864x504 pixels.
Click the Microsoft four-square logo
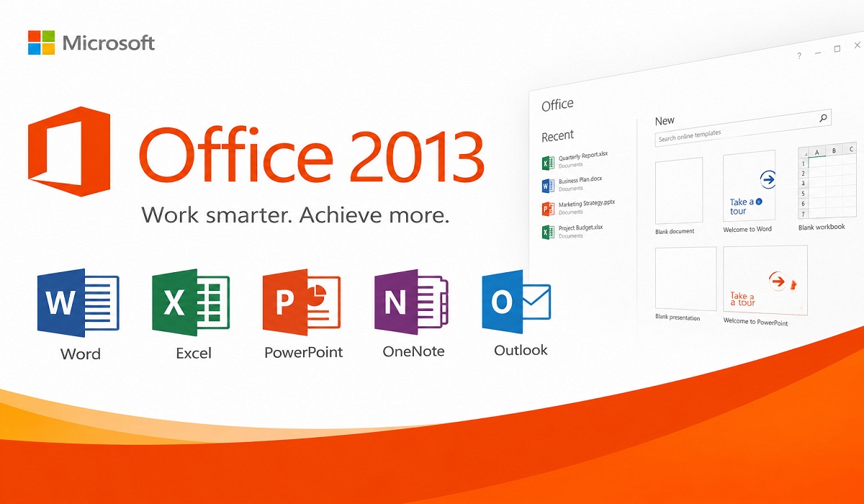click(x=41, y=42)
